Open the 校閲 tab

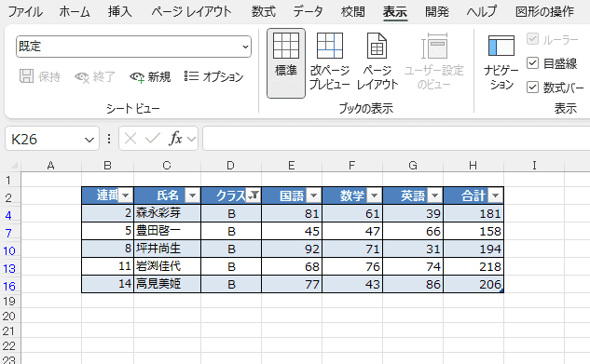(x=352, y=12)
